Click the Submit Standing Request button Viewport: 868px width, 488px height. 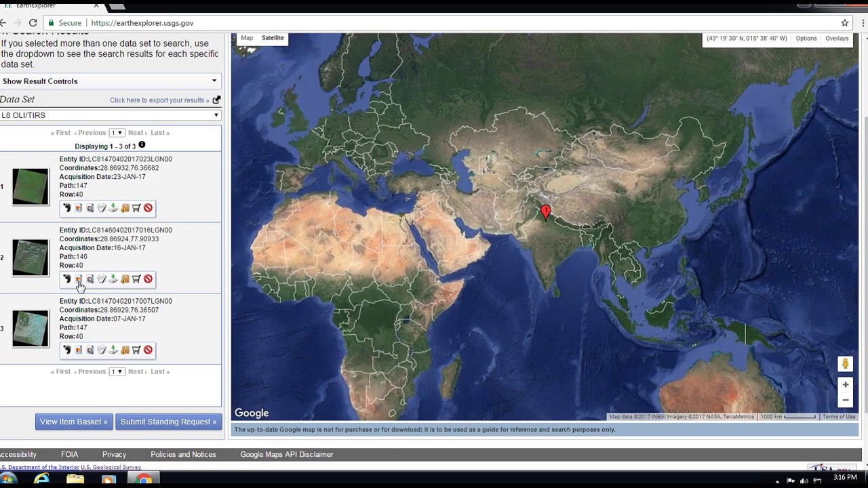coord(168,422)
